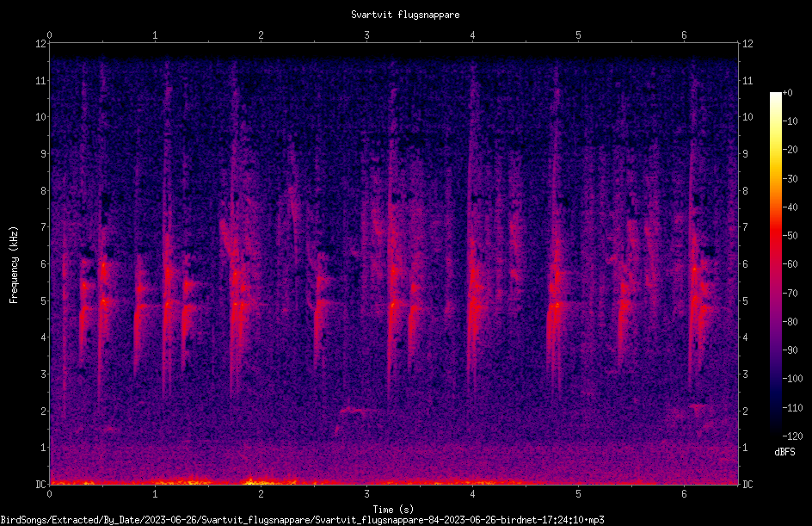Click the '-60' value on the color scale
Screen dimensions: 812x526
(x=790, y=264)
